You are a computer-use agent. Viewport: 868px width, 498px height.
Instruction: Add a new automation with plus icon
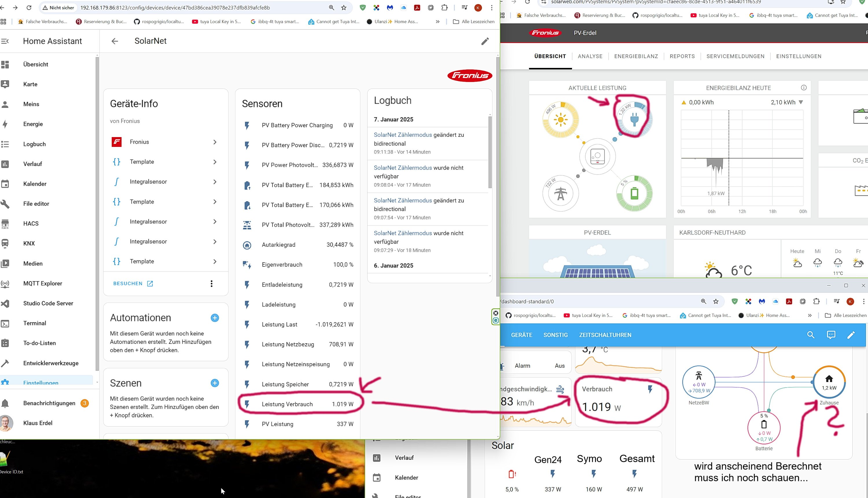pos(214,318)
